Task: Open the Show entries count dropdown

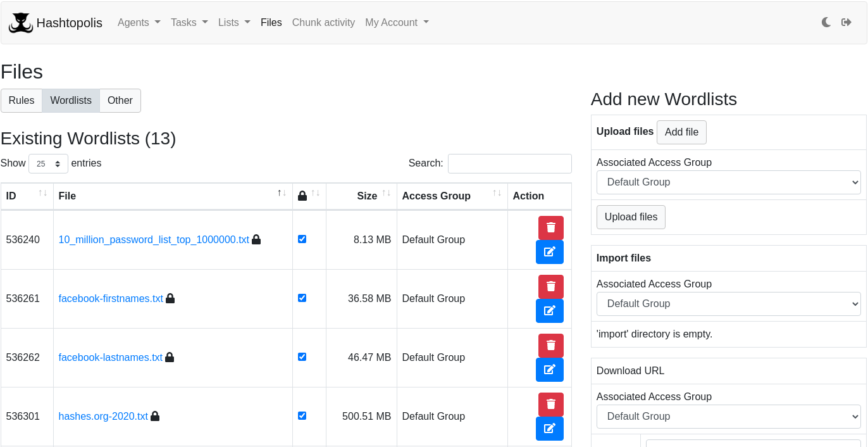Action: click(x=48, y=164)
